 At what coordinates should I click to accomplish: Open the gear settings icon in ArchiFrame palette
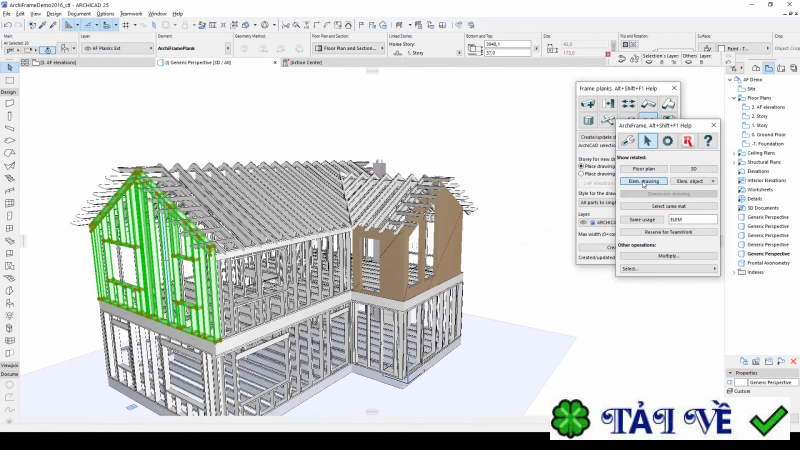[668, 141]
